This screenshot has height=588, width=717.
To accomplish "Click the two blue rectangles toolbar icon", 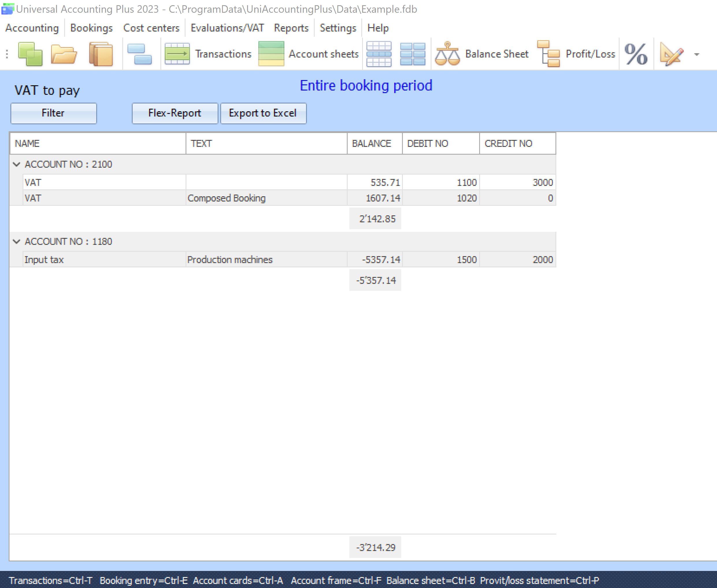I will point(140,54).
